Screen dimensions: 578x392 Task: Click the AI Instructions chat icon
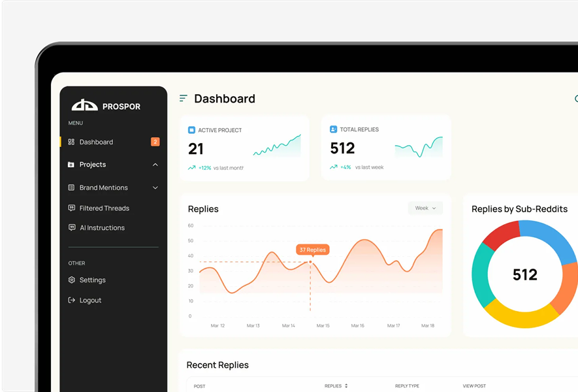click(72, 227)
